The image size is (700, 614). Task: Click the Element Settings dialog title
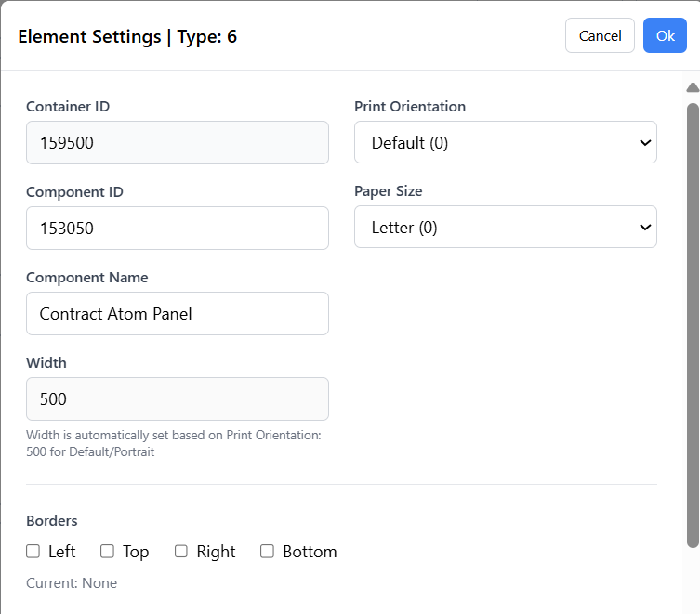point(127,37)
